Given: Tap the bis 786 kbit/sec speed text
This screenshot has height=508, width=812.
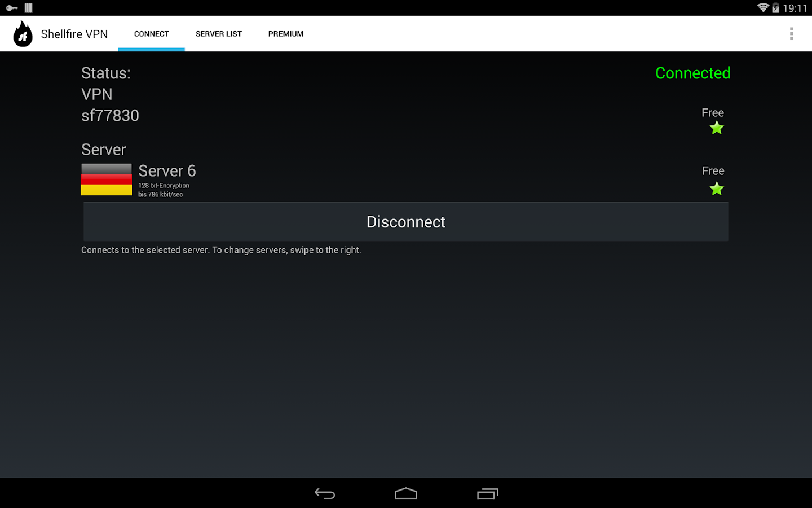Looking at the screenshot, I should pyautogui.click(x=161, y=195).
